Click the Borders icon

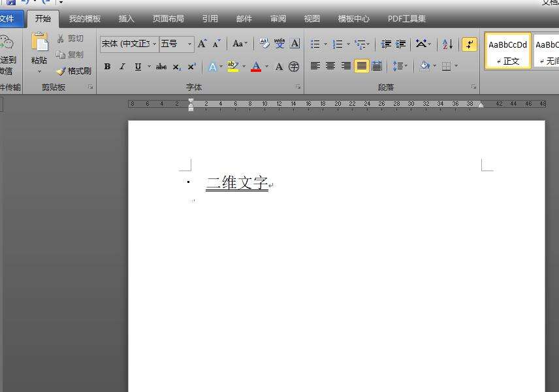point(446,66)
